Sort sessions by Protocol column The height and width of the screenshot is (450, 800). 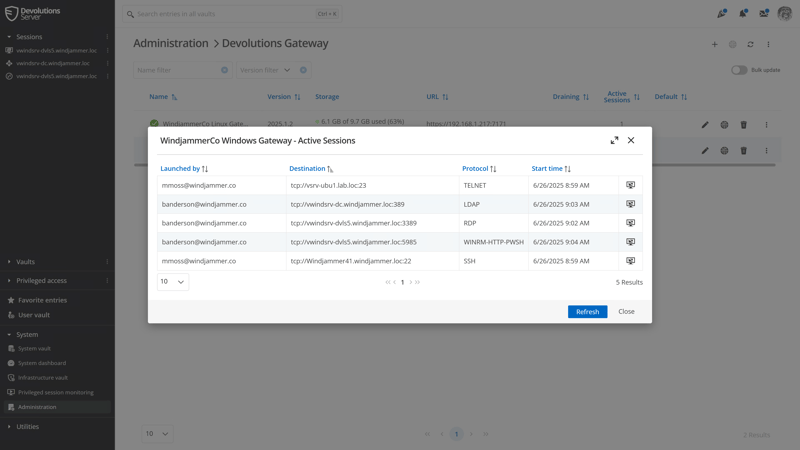479,168
